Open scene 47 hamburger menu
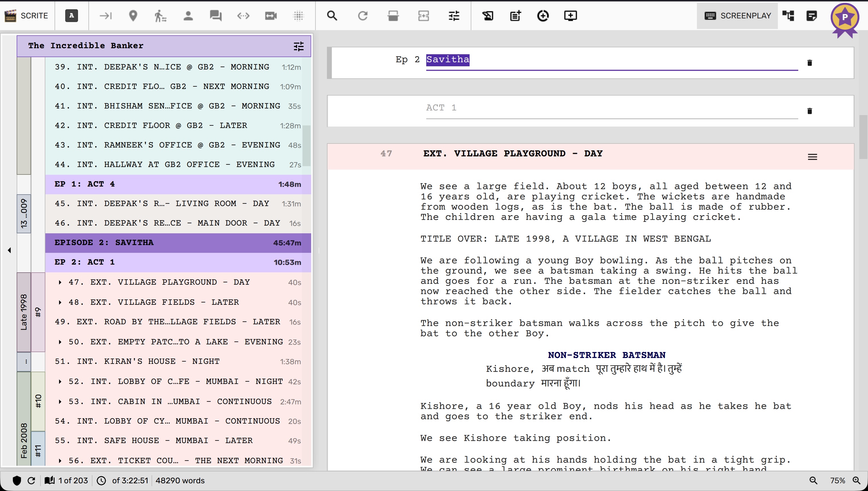Viewport: 868px width, 491px height. 812,157
